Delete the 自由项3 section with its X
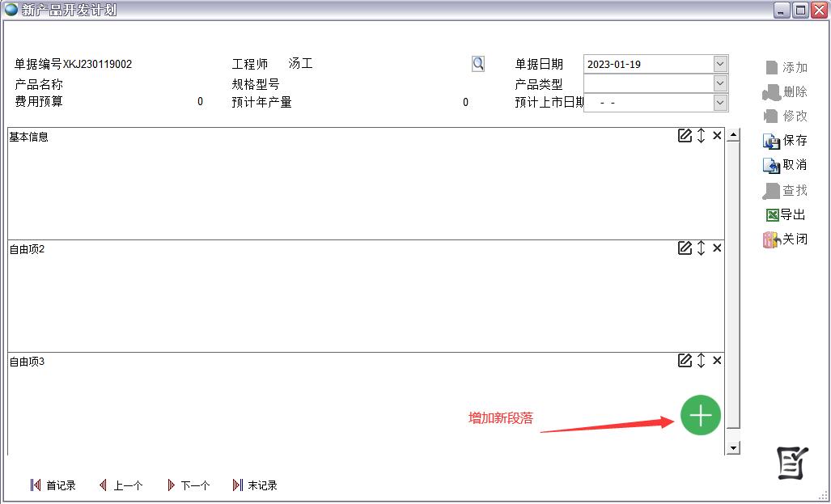Viewport: 831px width, 504px height. tap(717, 361)
